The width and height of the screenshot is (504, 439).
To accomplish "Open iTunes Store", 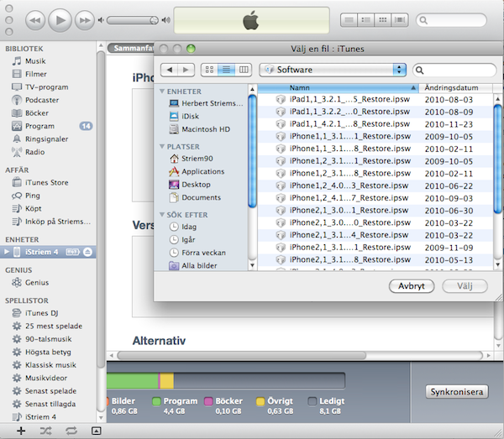I will (x=48, y=183).
